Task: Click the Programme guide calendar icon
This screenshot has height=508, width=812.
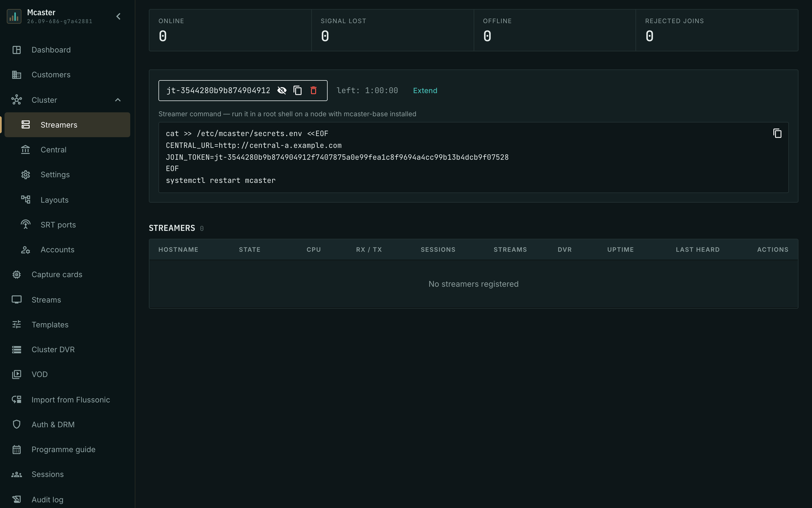Action: (16, 450)
